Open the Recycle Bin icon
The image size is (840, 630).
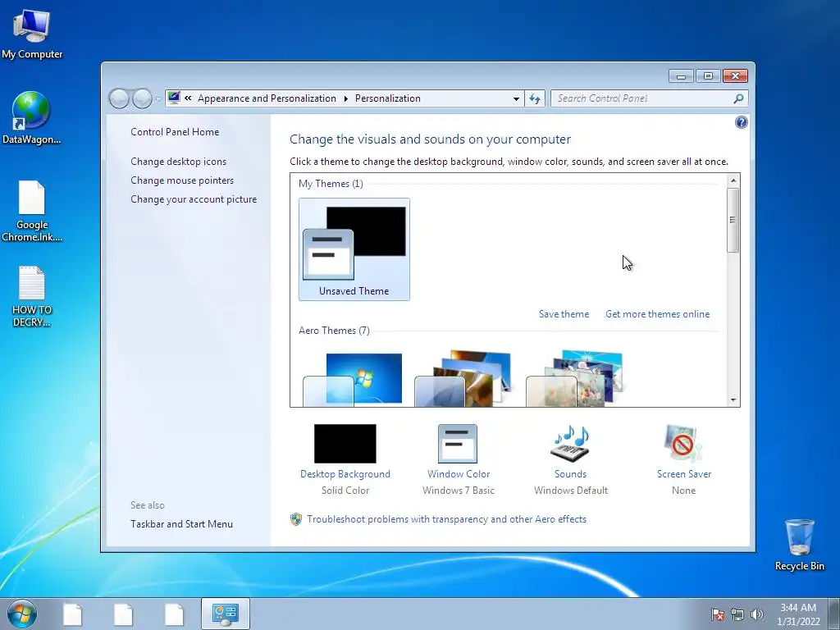(x=799, y=544)
